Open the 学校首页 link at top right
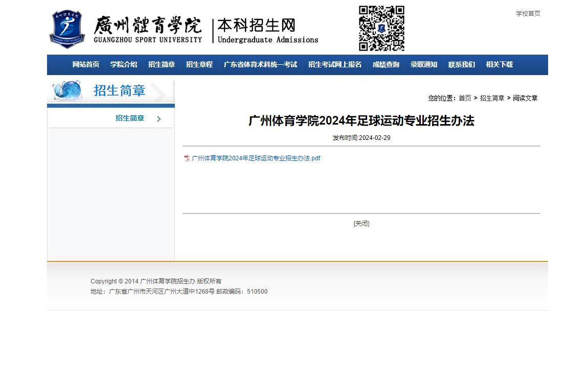Viewport: 588px width, 383px height. [x=528, y=14]
